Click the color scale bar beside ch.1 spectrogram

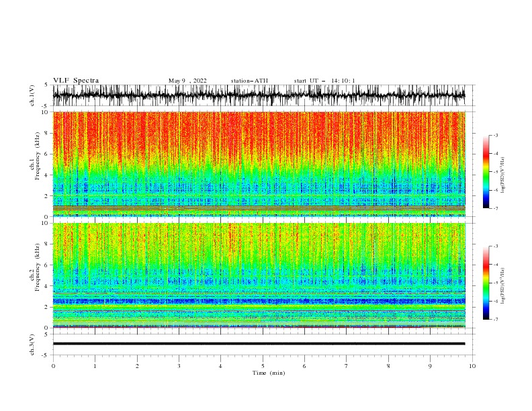point(486,172)
